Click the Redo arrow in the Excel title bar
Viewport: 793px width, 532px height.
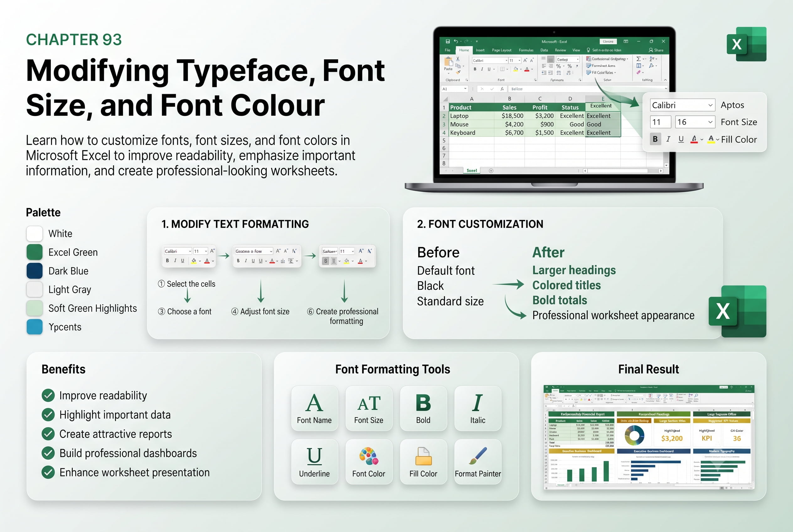click(x=466, y=41)
